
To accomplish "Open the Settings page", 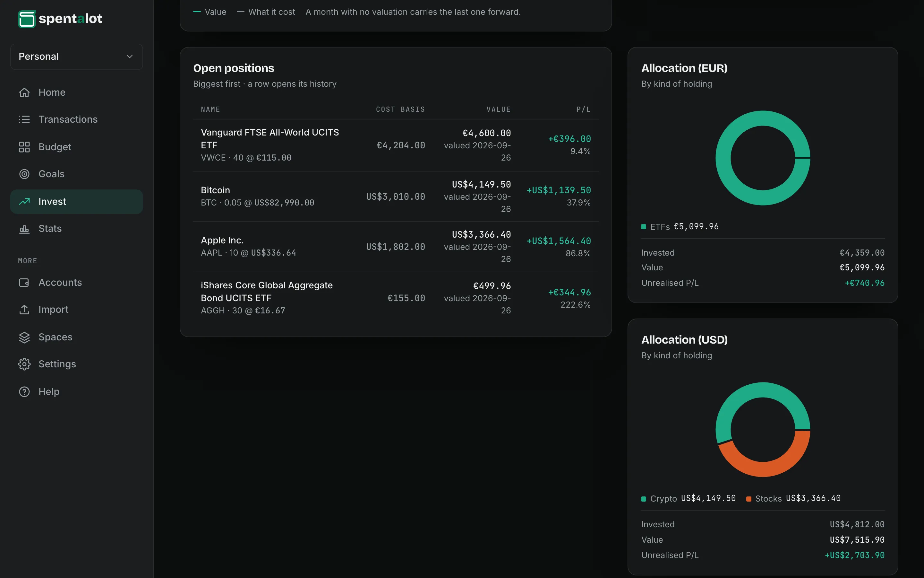I will point(77,364).
